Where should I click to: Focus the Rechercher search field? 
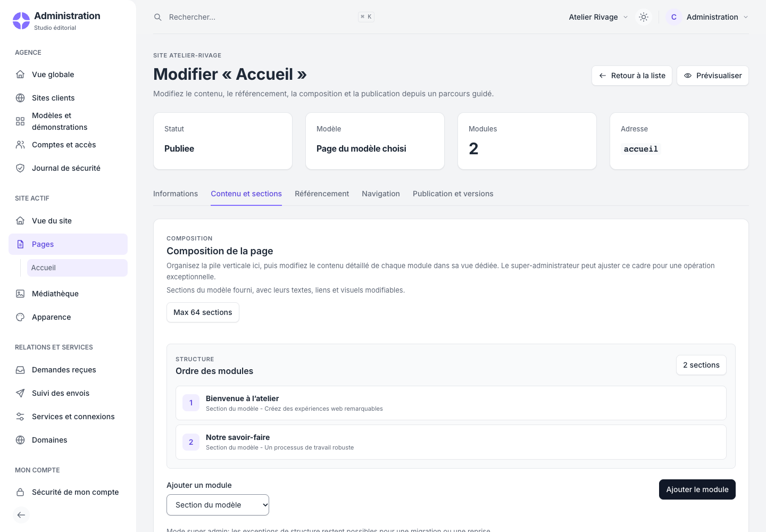(264, 17)
